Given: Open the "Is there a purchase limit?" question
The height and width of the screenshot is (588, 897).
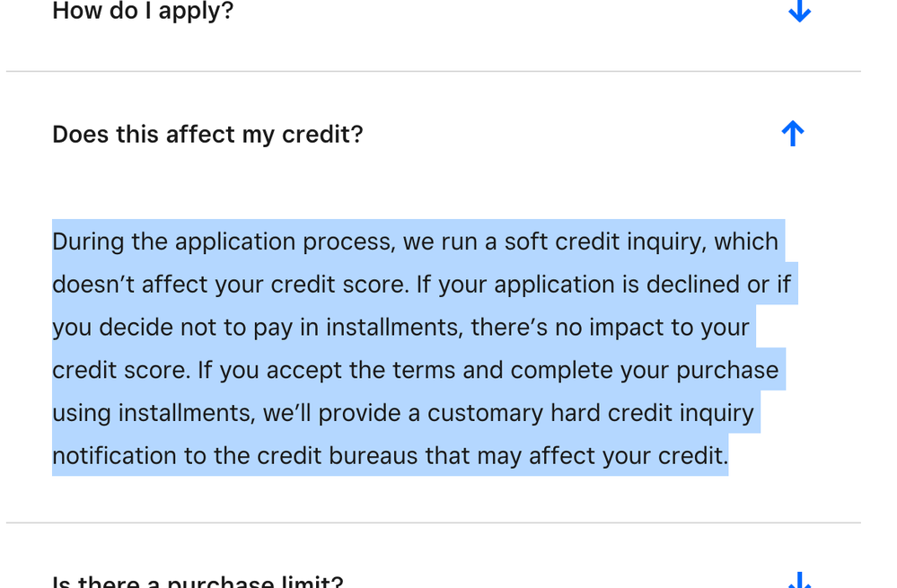Looking at the screenshot, I should click(x=198, y=581).
